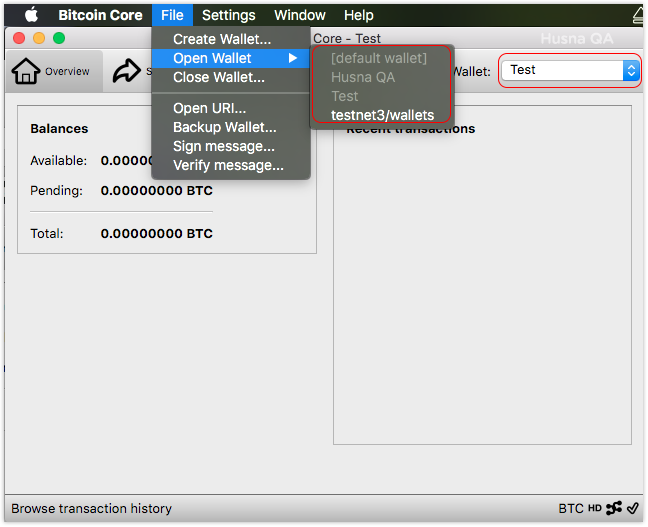Choose Open URI... from File menu
This screenshot has height=527, width=648.
(x=231, y=108)
